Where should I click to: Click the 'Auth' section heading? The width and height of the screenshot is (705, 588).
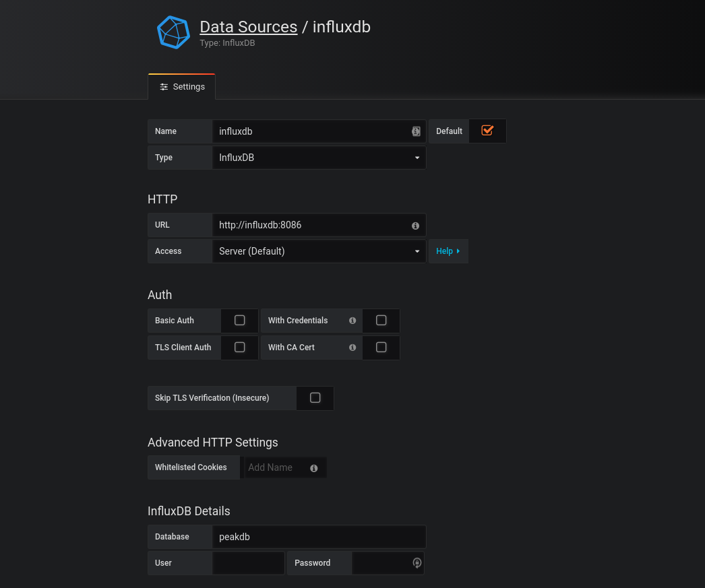pos(160,295)
